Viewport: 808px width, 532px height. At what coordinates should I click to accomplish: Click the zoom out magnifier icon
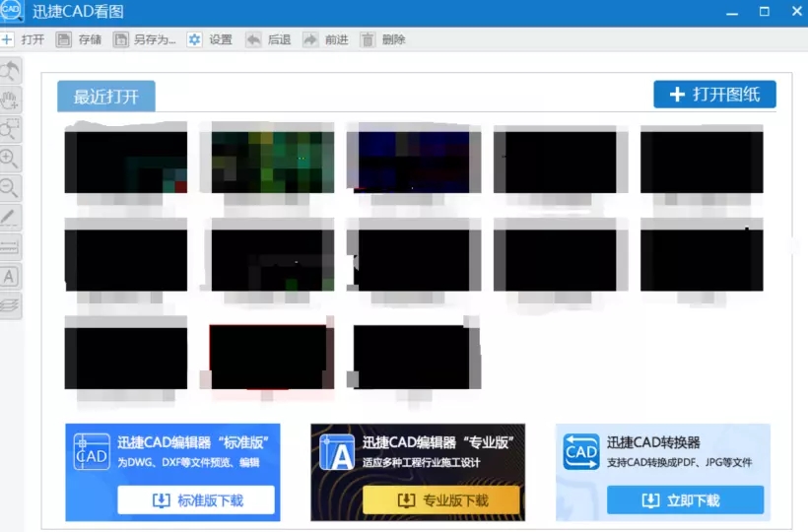tap(10, 187)
